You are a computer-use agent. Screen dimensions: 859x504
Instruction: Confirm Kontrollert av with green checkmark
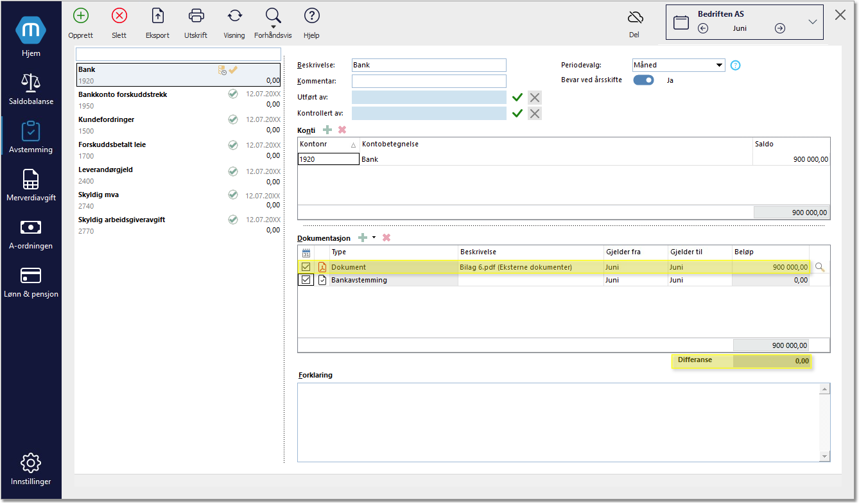click(517, 114)
